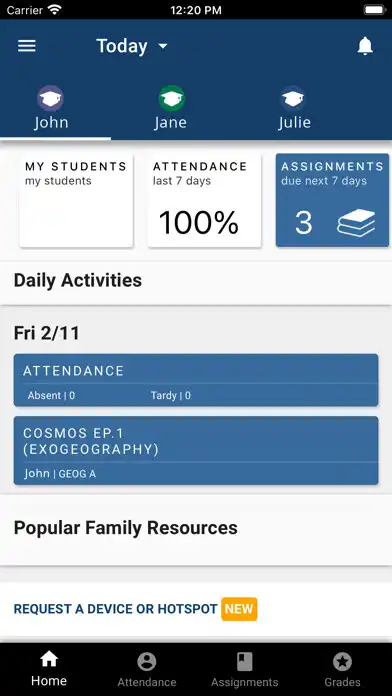Select John's purple graduation cap avatar
The height and width of the screenshot is (696, 392).
(50, 98)
